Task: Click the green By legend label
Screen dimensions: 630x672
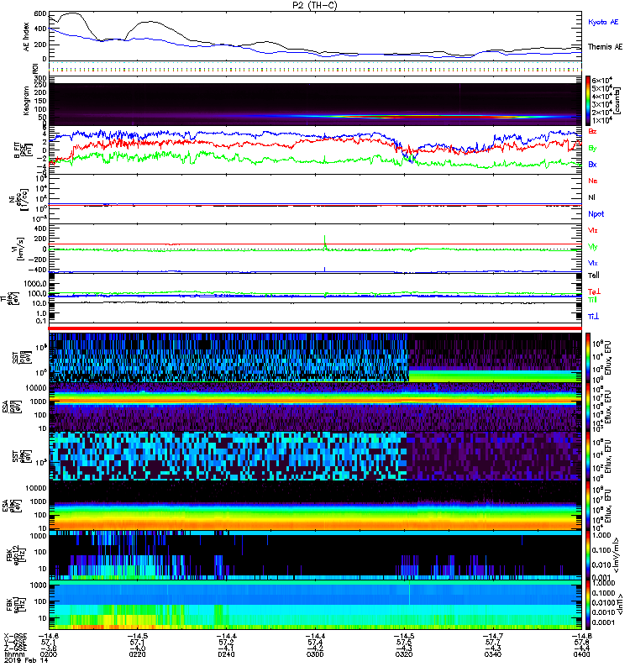Action: [592, 149]
